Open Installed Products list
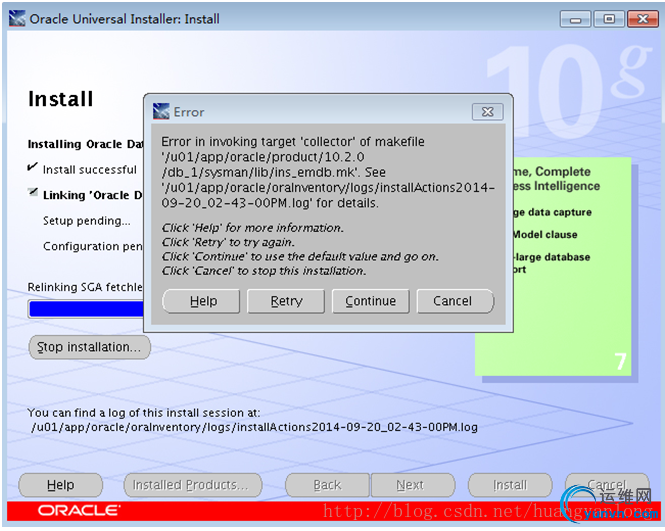This screenshot has height=531, width=665. 193,485
